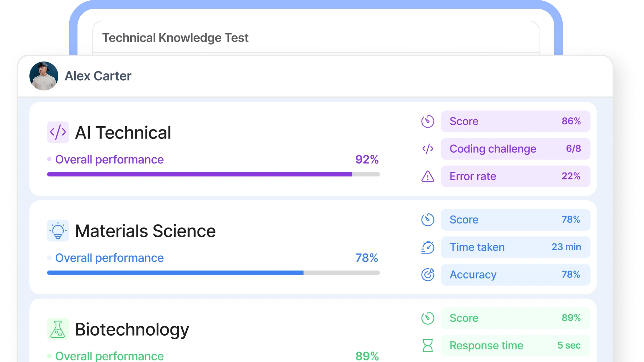
Task: Click the Accuracy target icon
Action: pyautogui.click(x=428, y=274)
